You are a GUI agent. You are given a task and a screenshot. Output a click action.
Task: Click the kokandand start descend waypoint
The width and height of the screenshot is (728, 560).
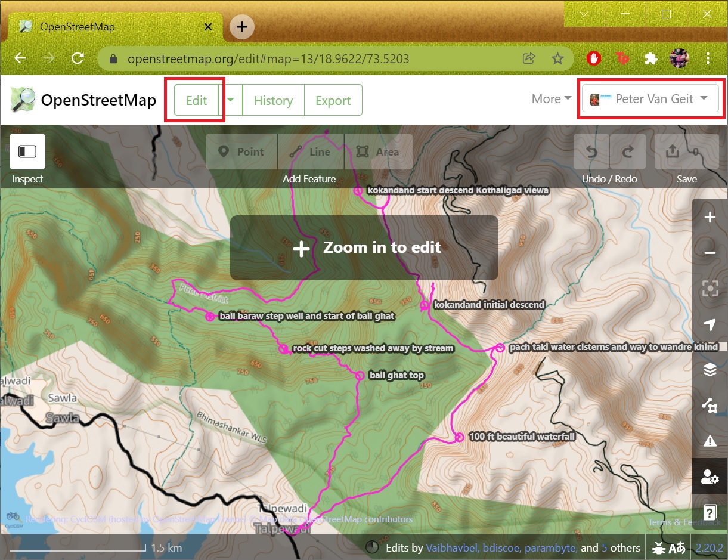coord(358,191)
